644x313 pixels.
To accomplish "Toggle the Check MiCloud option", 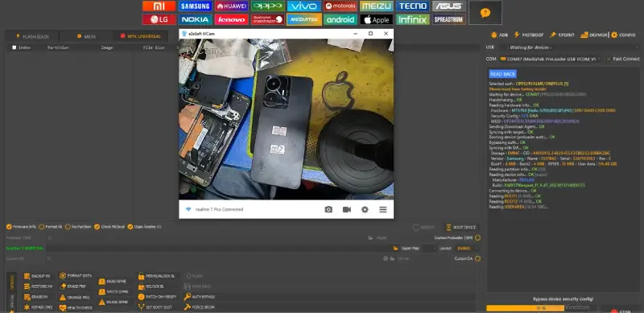I will coord(109,227).
